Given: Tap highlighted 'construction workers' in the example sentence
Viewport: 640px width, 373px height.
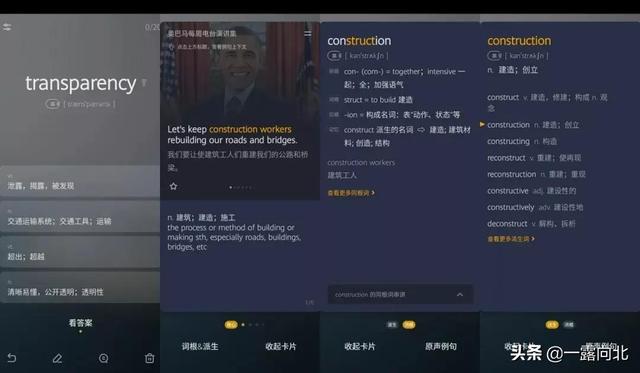Looking at the screenshot, I should pos(250,129).
